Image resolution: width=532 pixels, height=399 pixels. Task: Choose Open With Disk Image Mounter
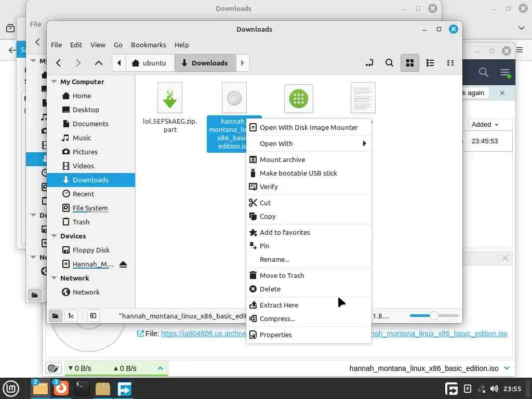pyautogui.click(x=309, y=128)
